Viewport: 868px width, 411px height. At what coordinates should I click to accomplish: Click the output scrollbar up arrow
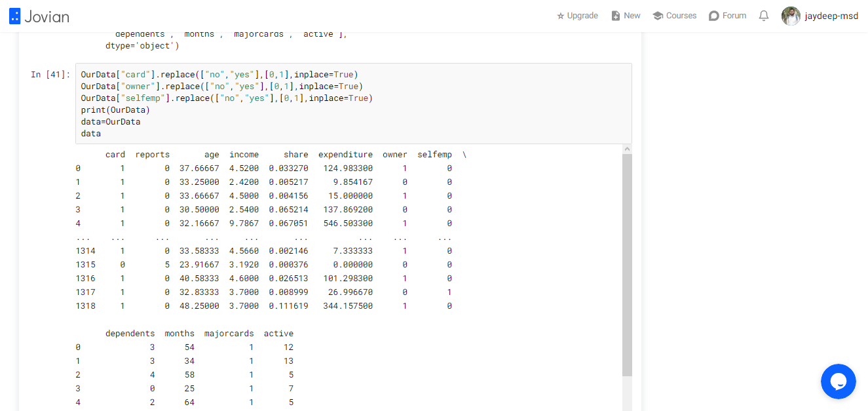pos(627,149)
